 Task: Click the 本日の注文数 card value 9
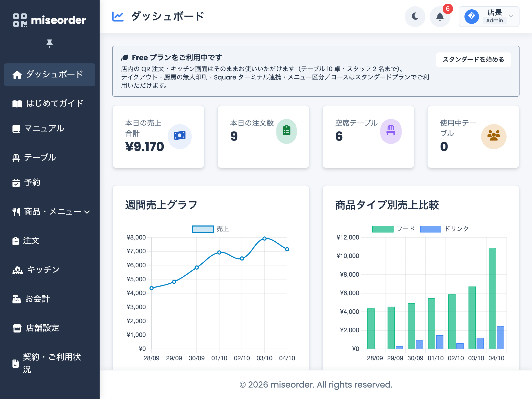point(234,137)
